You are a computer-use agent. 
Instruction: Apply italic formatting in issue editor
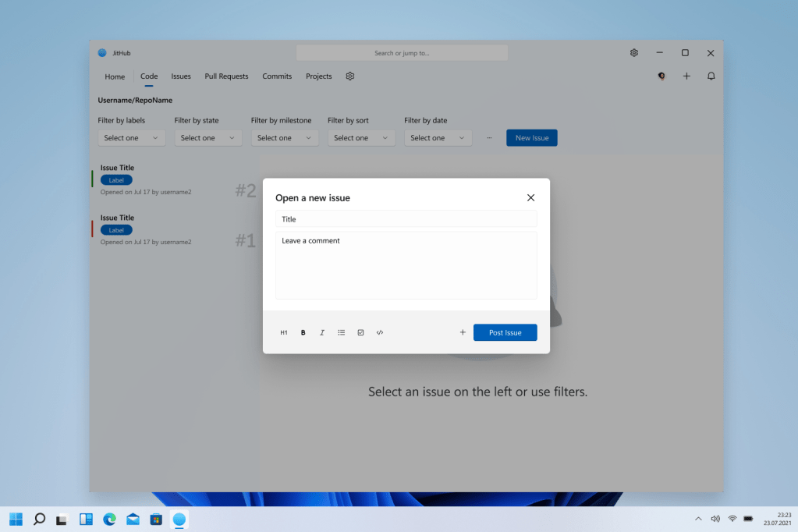(x=322, y=332)
